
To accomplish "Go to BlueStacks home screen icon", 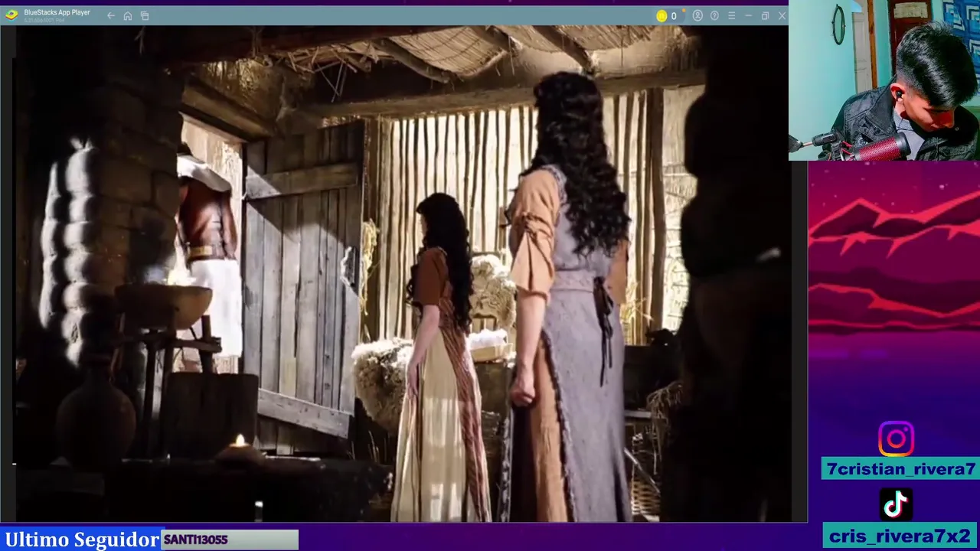I will coord(128,15).
